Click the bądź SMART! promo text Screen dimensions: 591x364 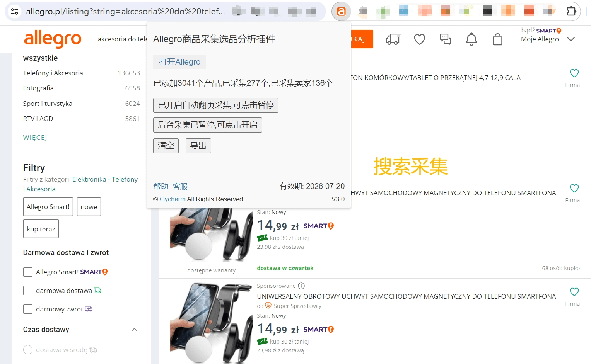(x=541, y=31)
